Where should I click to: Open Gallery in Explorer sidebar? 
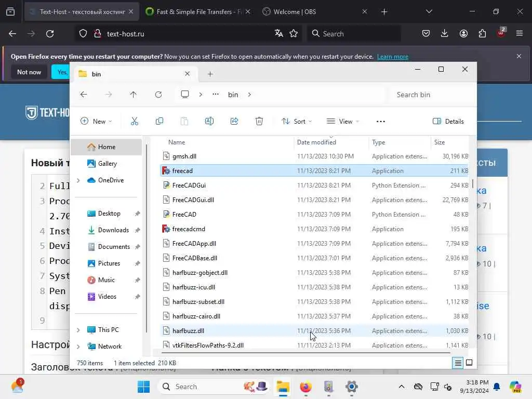coord(107,164)
